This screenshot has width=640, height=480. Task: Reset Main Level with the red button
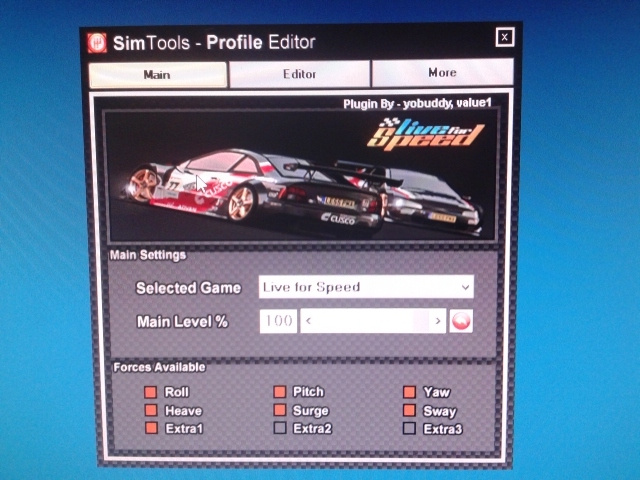click(461, 321)
